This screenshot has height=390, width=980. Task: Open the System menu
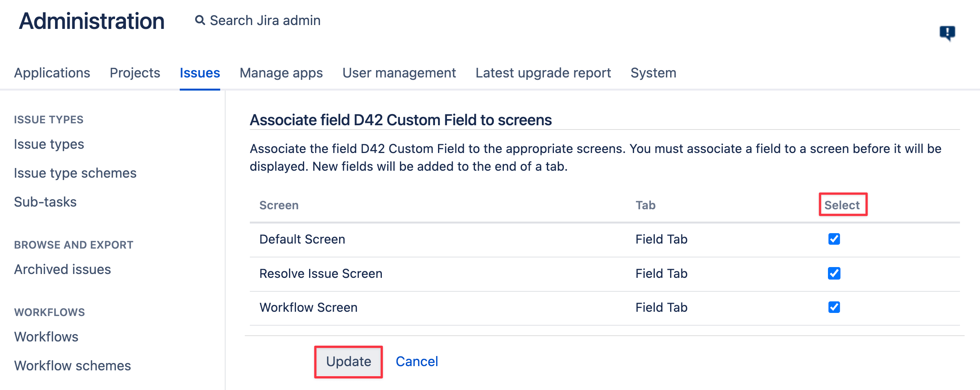click(653, 72)
